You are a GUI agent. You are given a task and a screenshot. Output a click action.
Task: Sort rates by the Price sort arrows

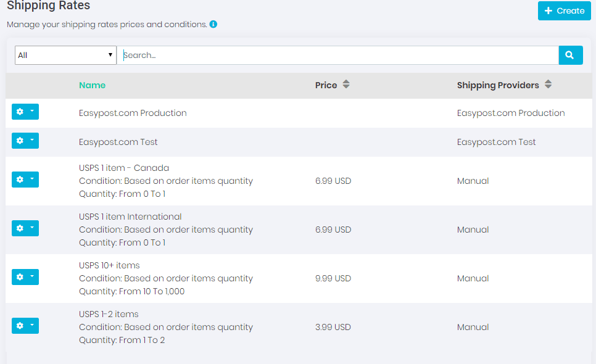point(346,85)
